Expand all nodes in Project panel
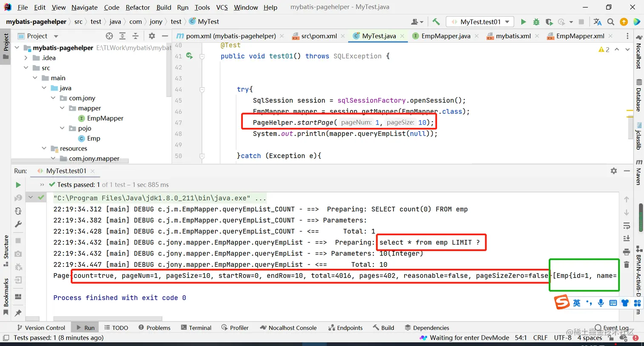644x346 pixels. click(x=123, y=36)
